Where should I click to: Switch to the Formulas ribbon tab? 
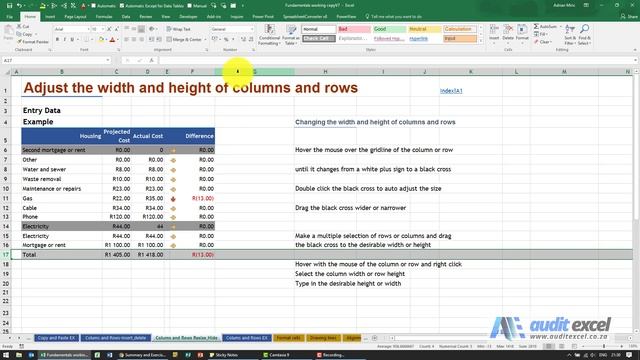tap(104, 17)
